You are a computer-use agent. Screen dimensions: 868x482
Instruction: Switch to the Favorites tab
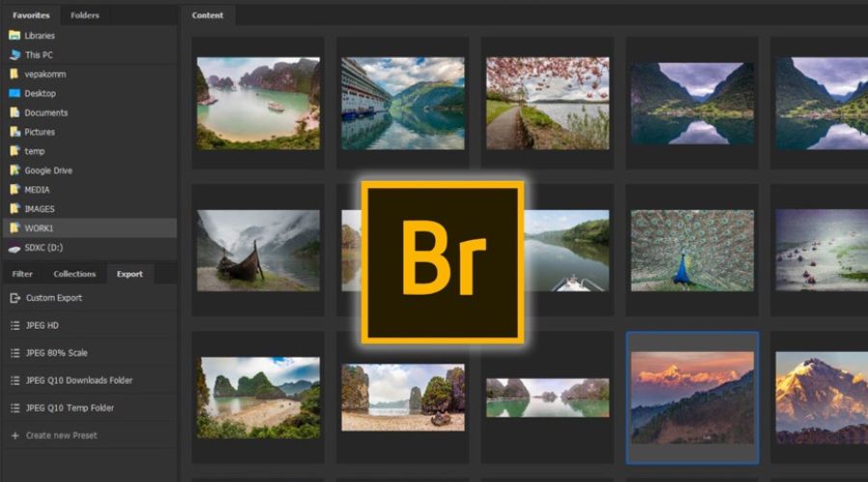point(31,15)
